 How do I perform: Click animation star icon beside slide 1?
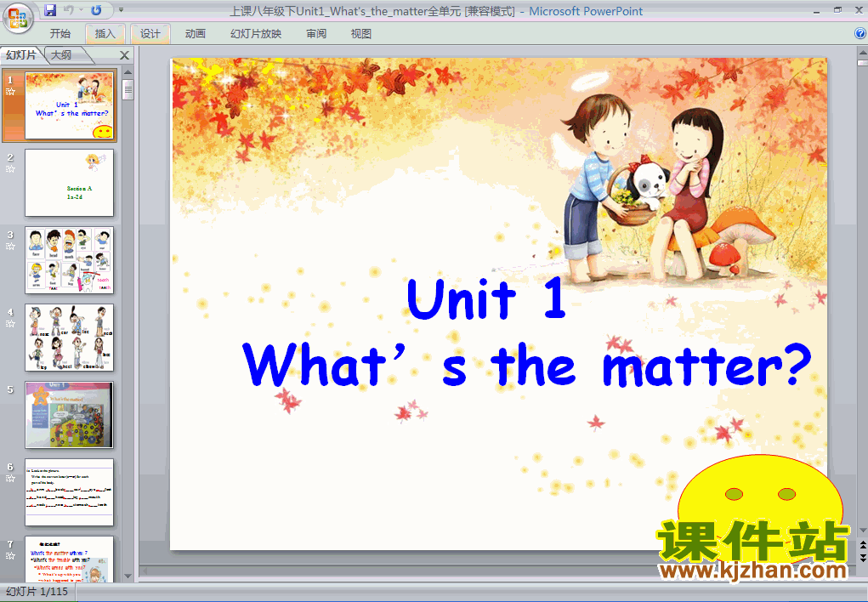(x=10, y=92)
